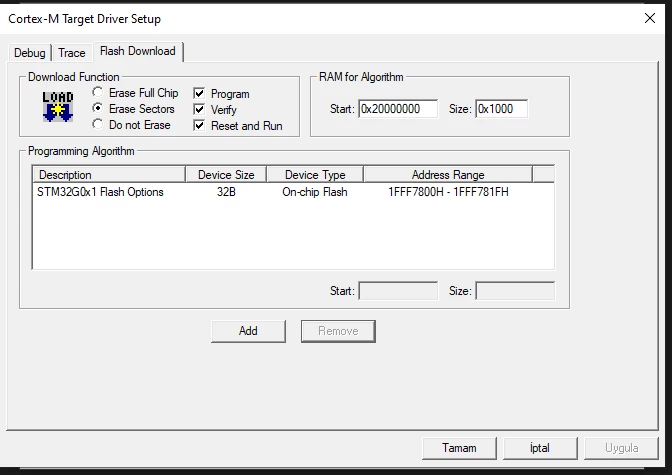The image size is (672, 475).
Task: Uncheck the Verify checkbox
Action: coord(199,110)
